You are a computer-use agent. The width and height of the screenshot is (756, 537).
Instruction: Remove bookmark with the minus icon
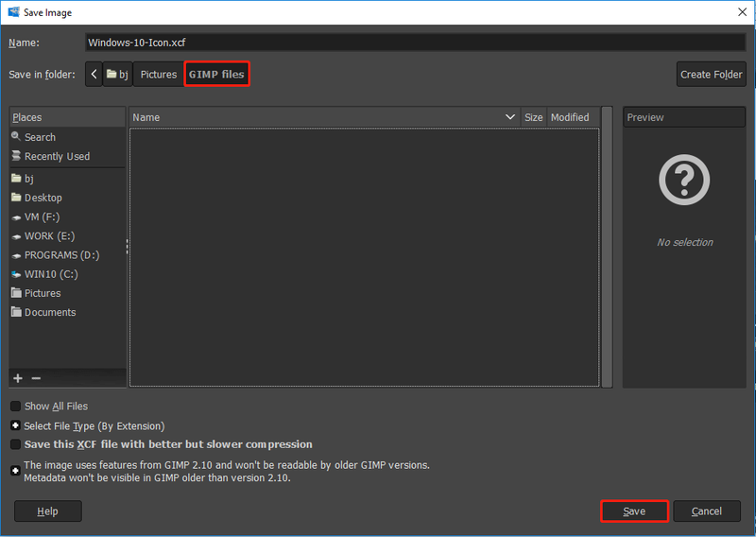point(36,378)
